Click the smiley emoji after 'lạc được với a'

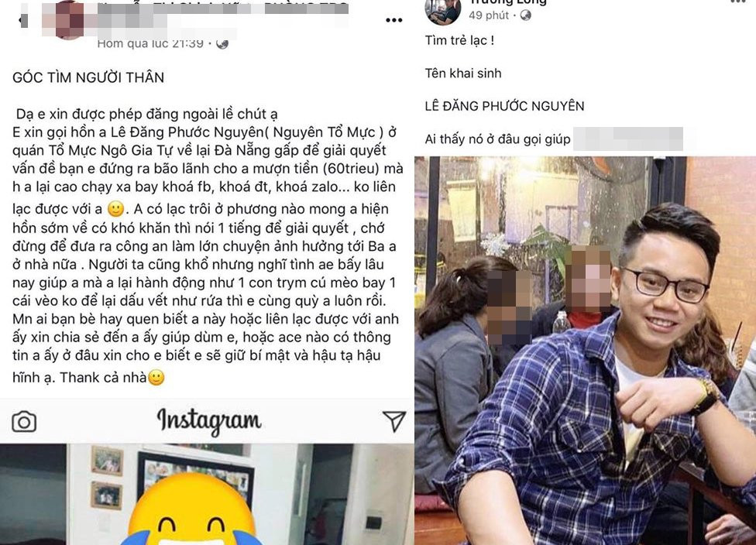tap(115, 209)
